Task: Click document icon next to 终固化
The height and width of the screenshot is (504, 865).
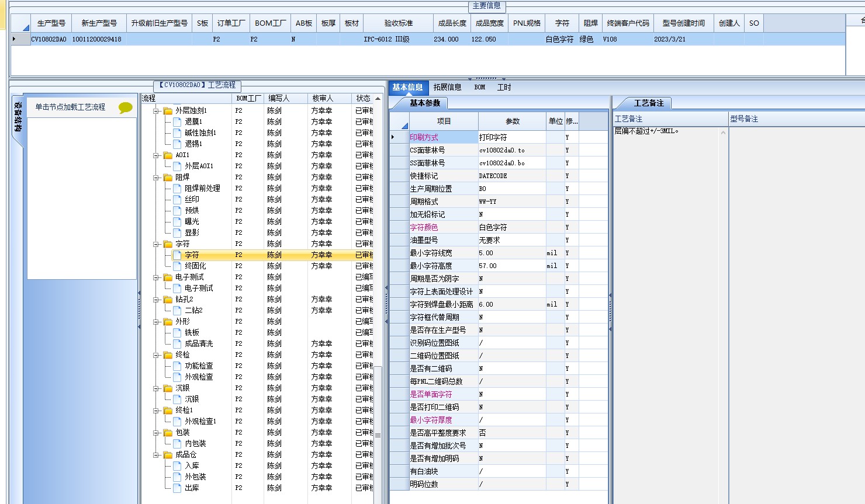Action: (177, 266)
